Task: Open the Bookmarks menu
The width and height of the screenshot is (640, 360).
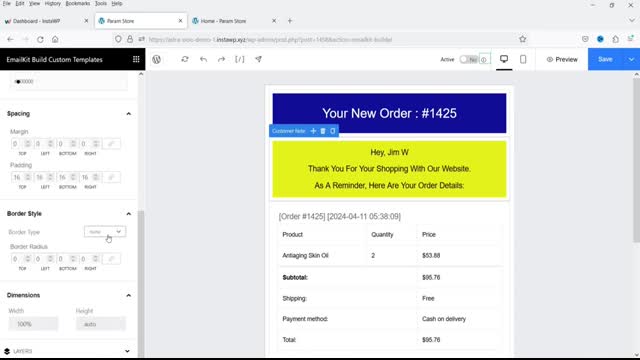Action: (x=78, y=3)
